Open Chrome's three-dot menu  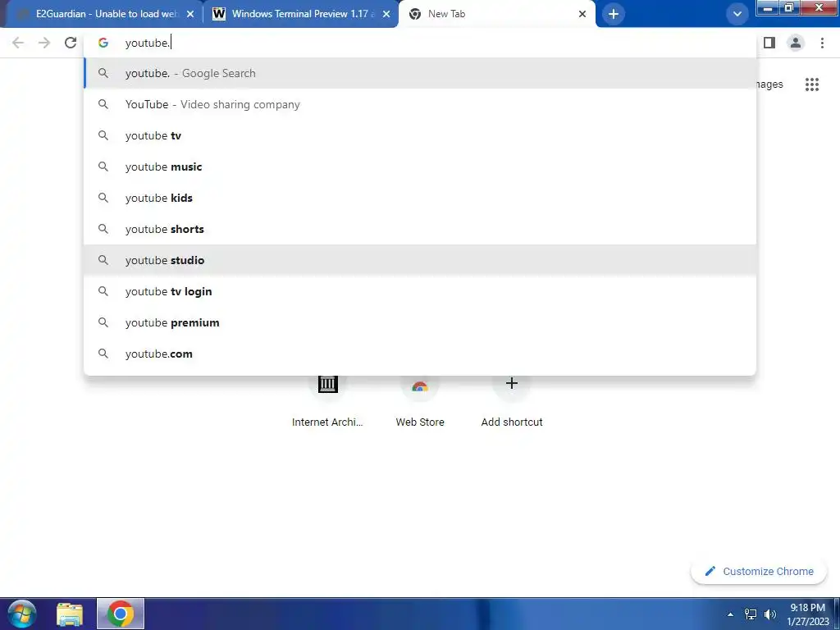pos(822,43)
